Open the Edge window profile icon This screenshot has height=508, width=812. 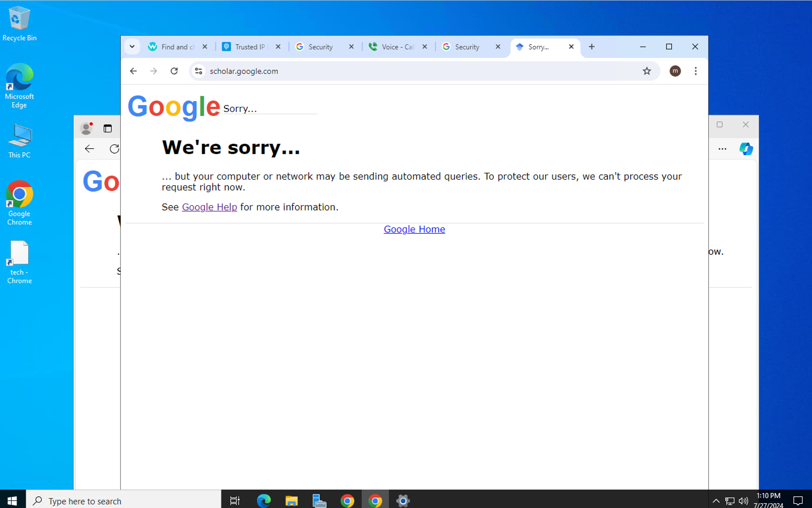[x=86, y=128]
